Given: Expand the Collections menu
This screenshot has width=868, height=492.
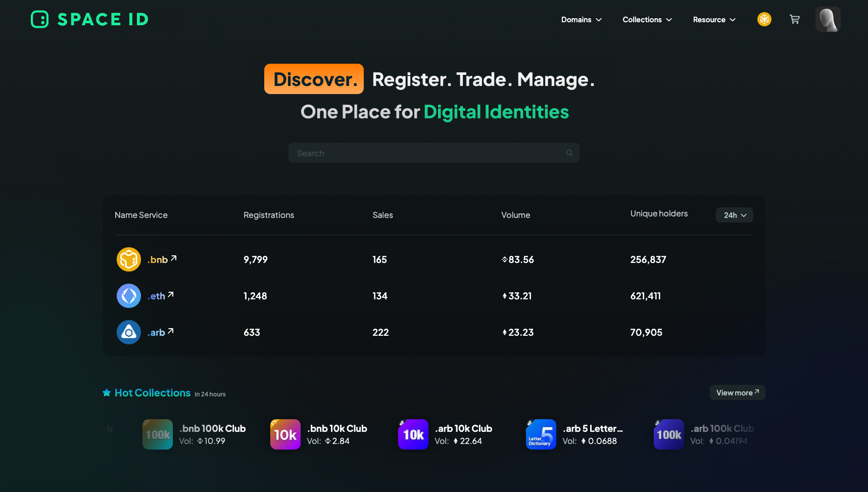Looking at the screenshot, I should pyautogui.click(x=647, y=20).
